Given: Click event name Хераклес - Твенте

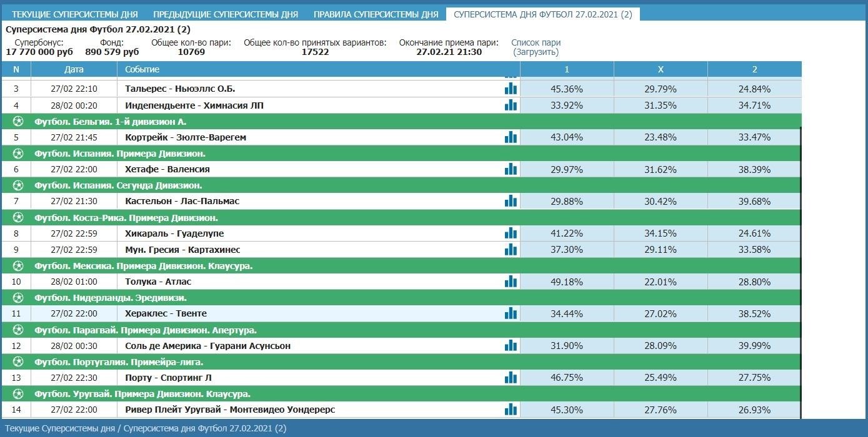Looking at the screenshot, I should [166, 313].
